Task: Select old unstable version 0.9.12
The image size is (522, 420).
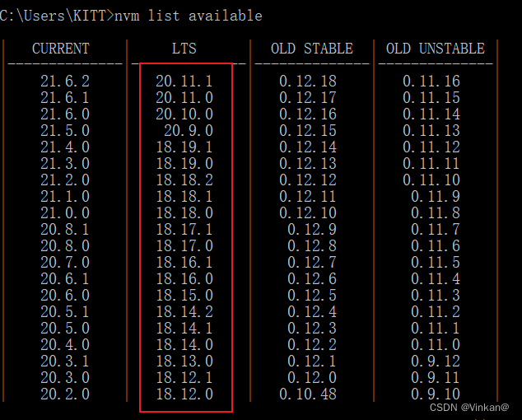Action: [436, 362]
